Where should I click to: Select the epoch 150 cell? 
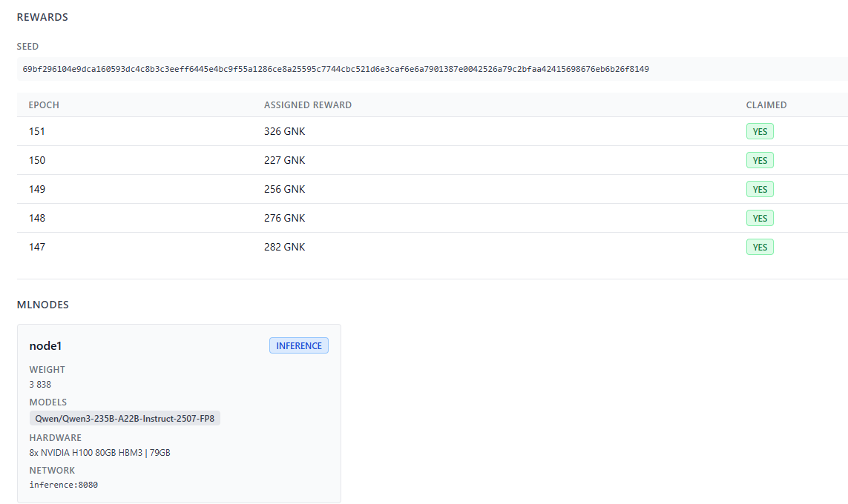[x=37, y=160]
